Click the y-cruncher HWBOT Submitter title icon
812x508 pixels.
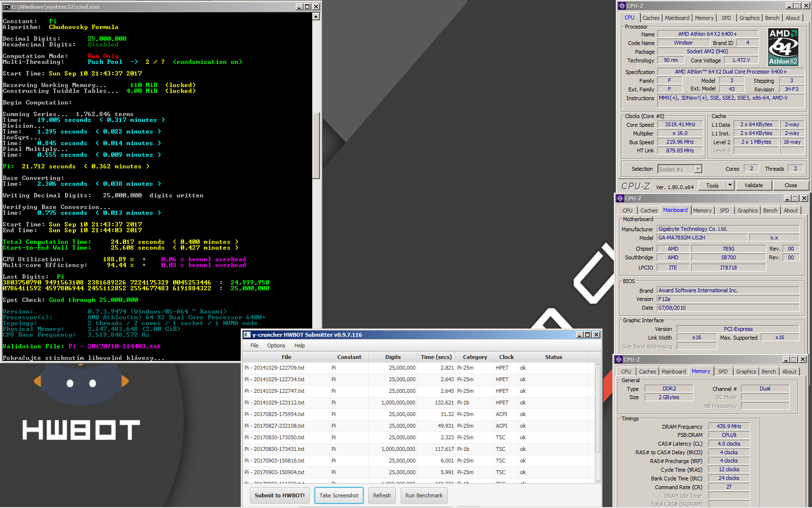coord(247,335)
